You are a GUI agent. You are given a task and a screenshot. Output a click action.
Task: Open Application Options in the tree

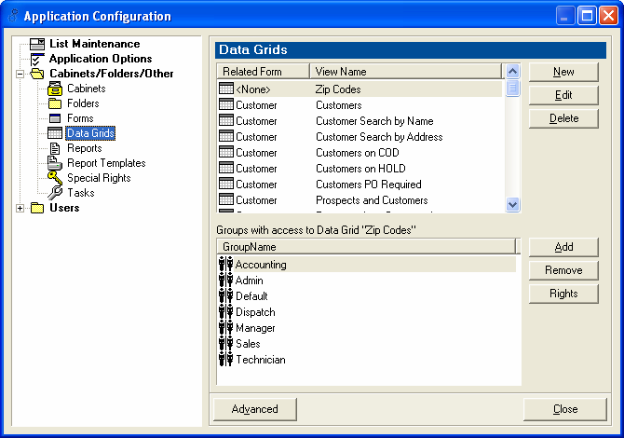[101, 59]
